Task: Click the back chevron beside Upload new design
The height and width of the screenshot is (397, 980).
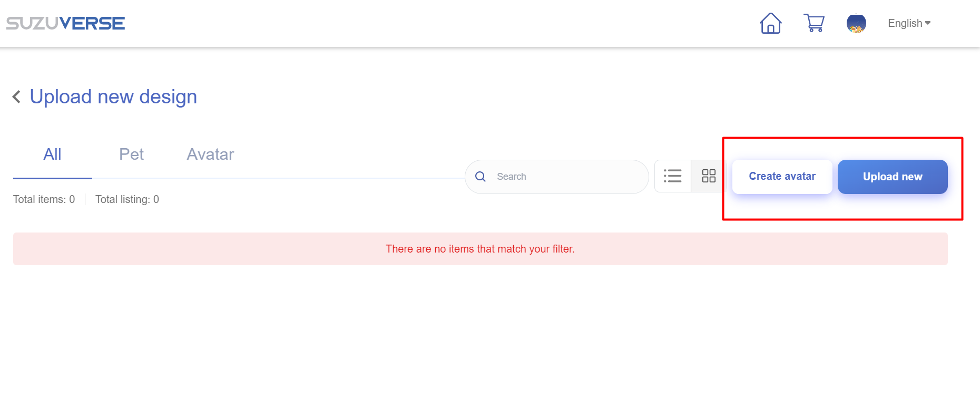Action: 17,97
